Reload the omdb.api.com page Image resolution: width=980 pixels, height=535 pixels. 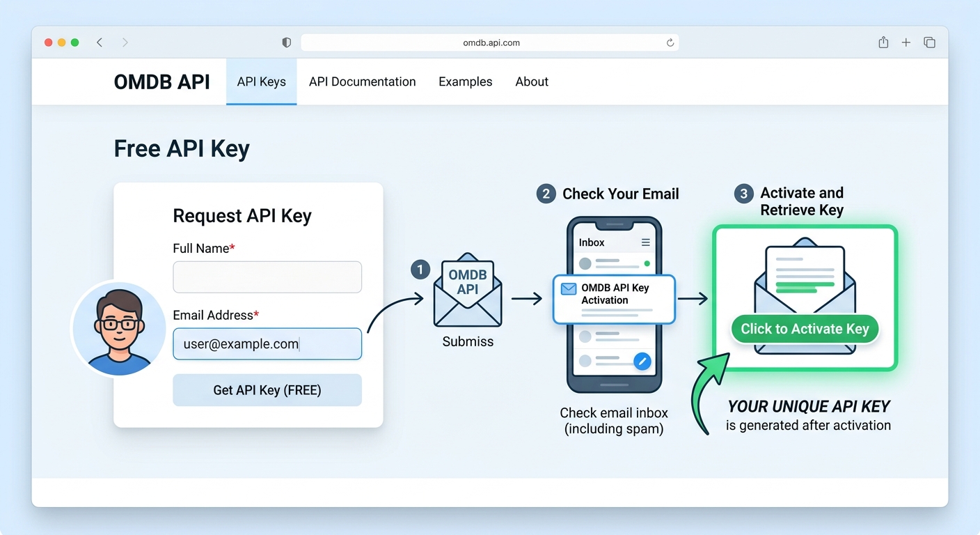670,42
